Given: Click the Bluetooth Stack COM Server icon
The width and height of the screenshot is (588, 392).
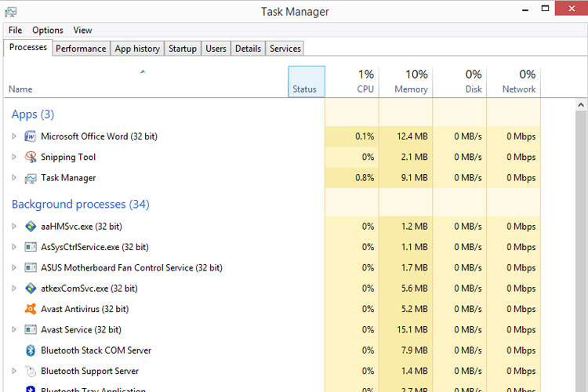Looking at the screenshot, I should (31, 350).
